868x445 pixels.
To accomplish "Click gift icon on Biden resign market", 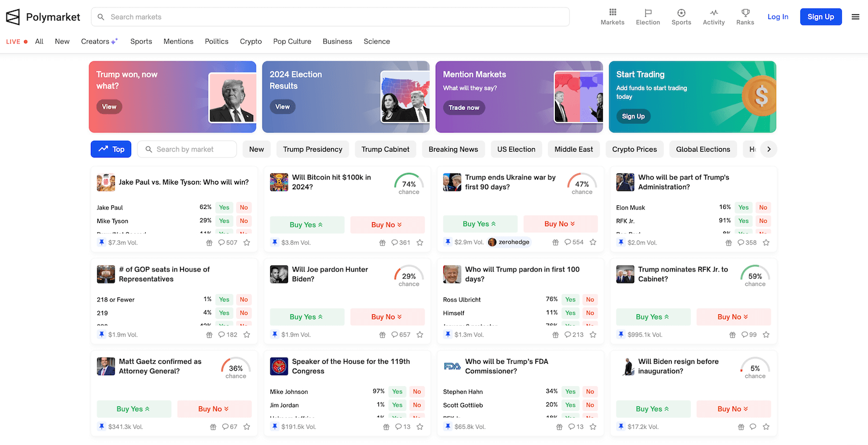I will [x=741, y=426].
